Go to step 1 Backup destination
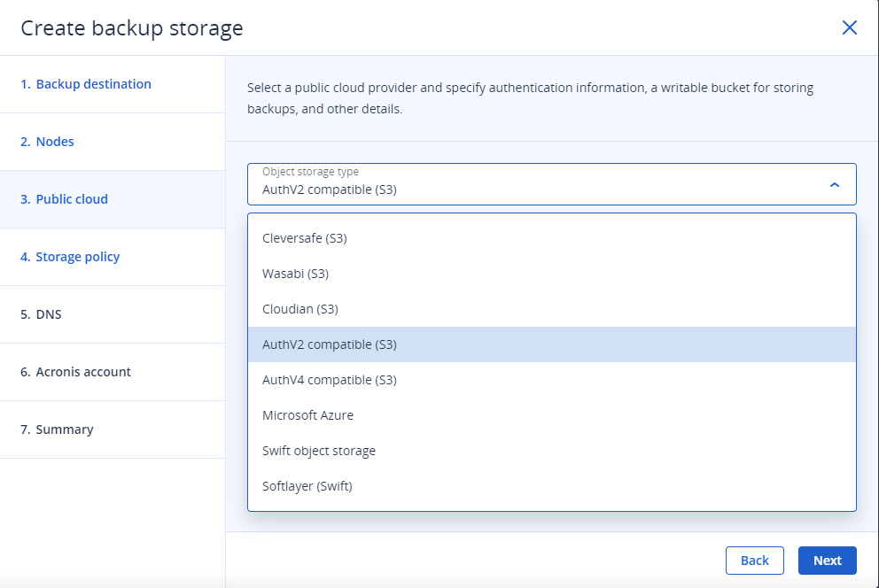 point(113,84)
